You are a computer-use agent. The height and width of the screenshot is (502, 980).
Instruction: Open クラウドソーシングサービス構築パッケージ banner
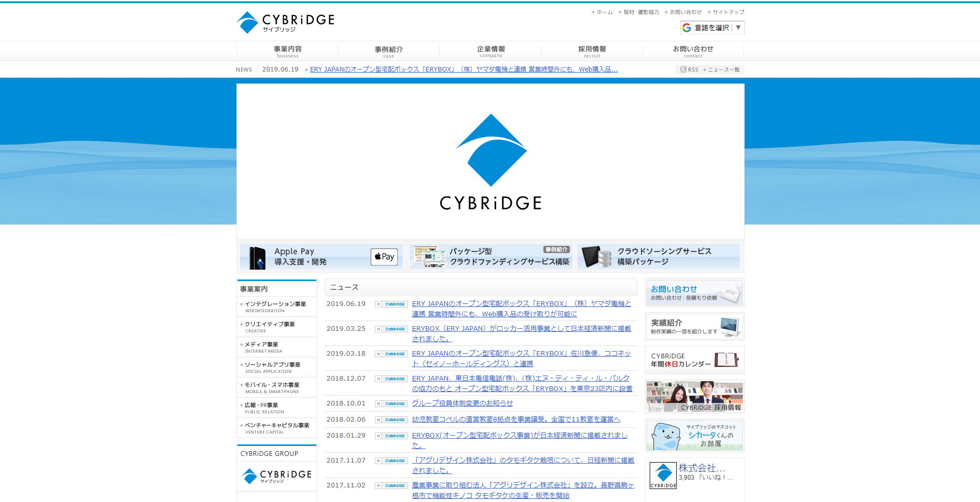pyautogui.click(x=659, y=257)
